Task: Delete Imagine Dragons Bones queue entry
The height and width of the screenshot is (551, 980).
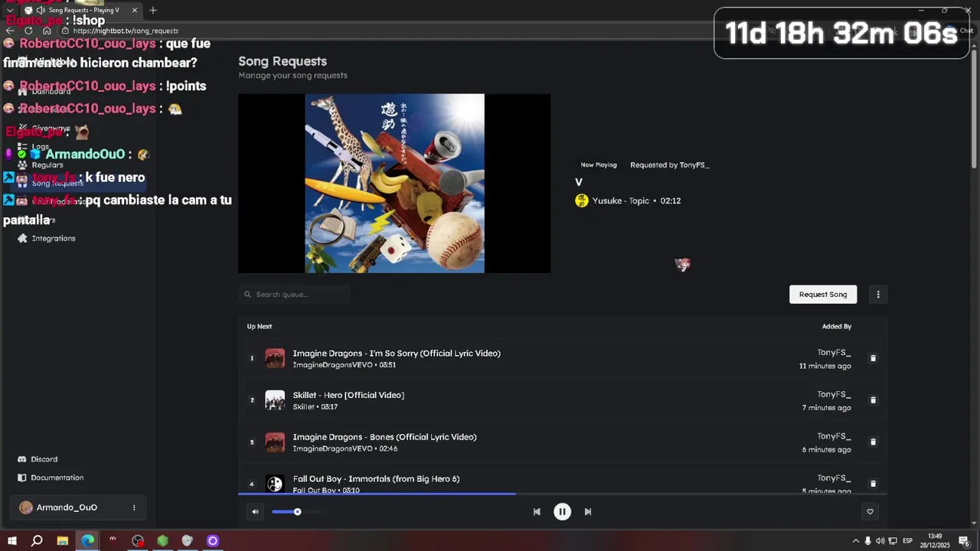Action: (x=873, y=442)
